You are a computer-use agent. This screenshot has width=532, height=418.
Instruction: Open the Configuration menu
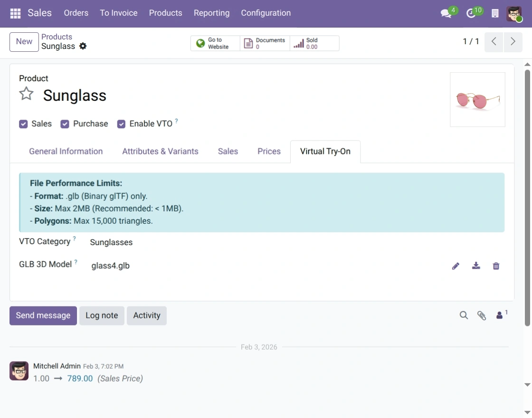(x=266, y=13)
